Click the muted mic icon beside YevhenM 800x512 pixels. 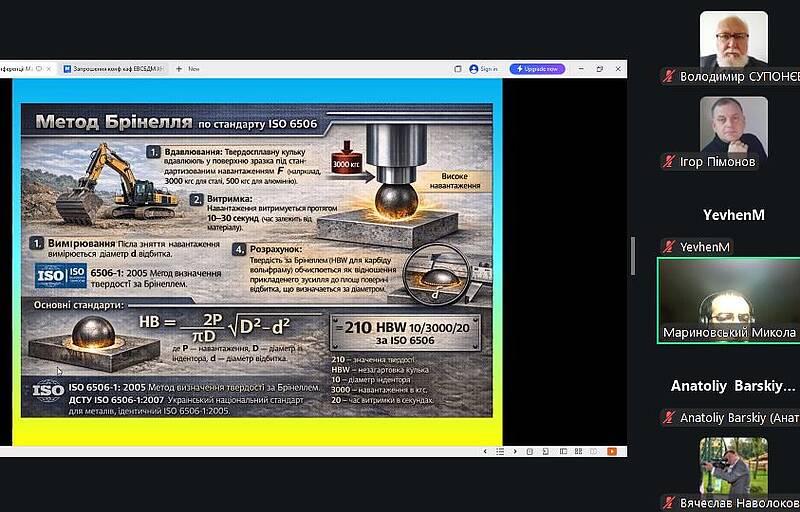pyautogui.click(x=668, y=247)
